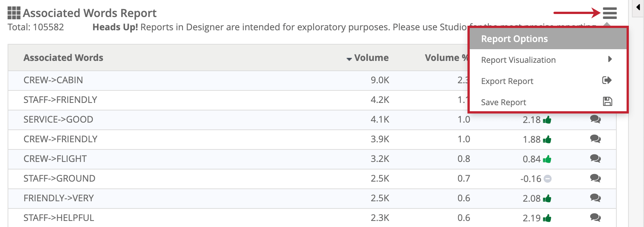This screenshot has height=227, width=644.
Task: Open comments for the STAFF->GROUND row
Action: pyautogui.click(x=596, y=179)
